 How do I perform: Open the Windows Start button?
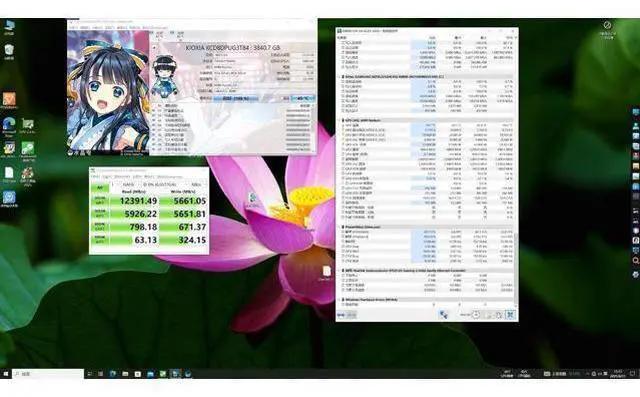tap(6, 373)
